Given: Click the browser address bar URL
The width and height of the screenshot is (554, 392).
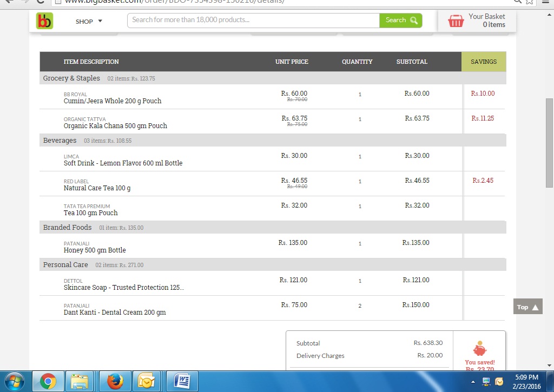Looking at the screenshot, I should (174, 2).
